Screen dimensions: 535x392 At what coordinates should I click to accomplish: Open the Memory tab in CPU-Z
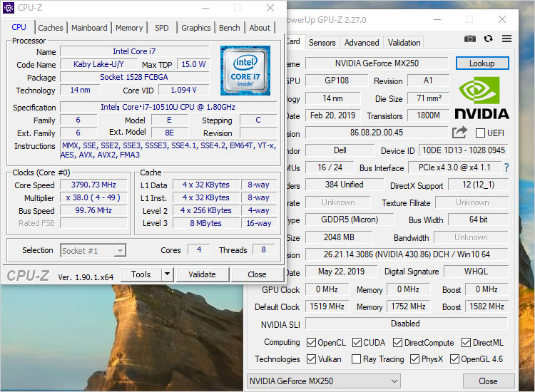pyautogui.click(x=129, y=28)
